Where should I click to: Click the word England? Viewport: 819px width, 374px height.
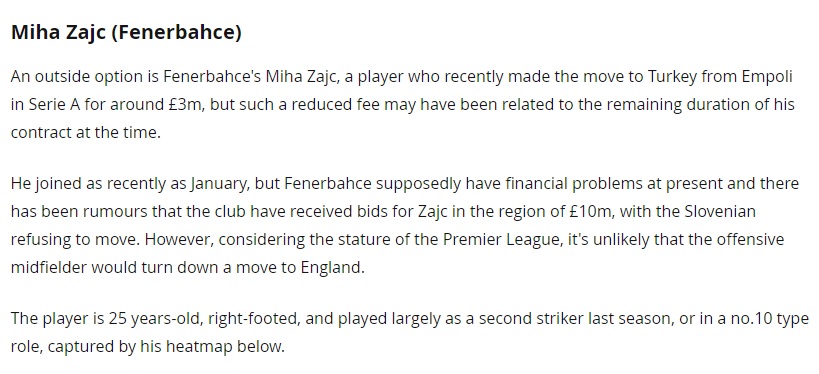(x=332, y=267)
